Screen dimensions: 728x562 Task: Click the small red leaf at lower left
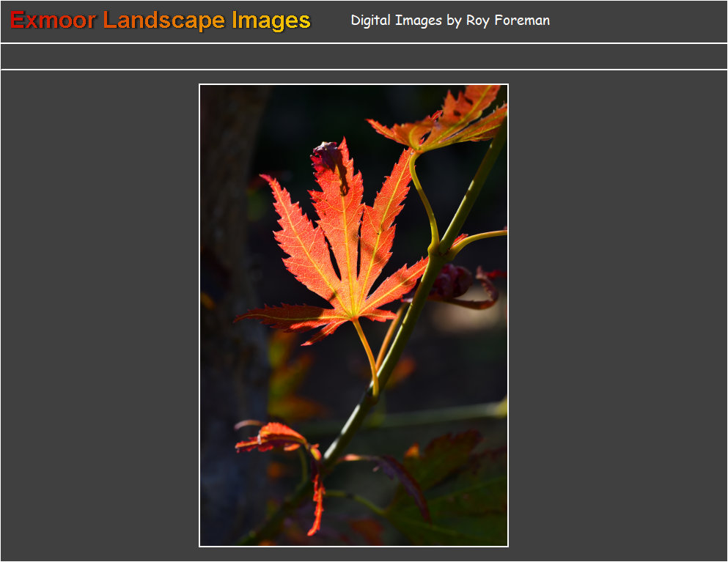(x=271, y=437)
